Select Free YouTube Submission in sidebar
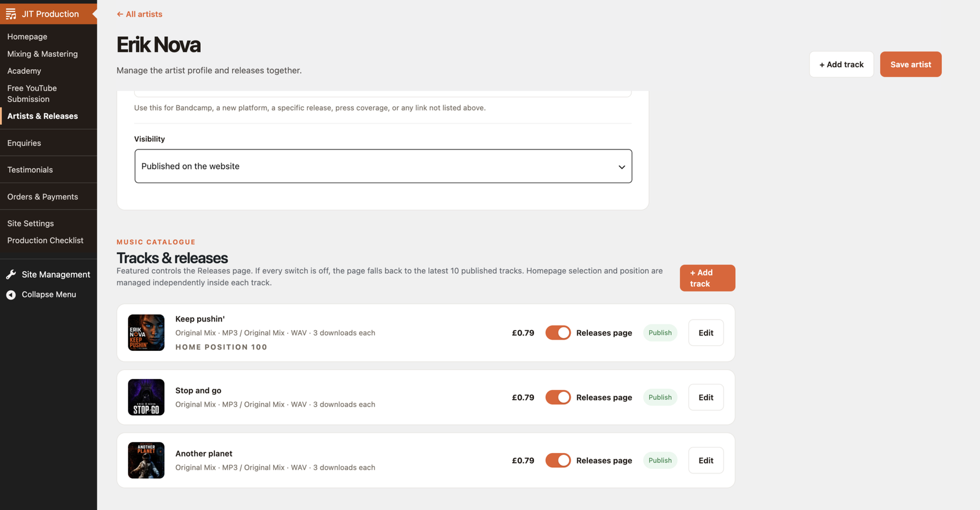 32,94
